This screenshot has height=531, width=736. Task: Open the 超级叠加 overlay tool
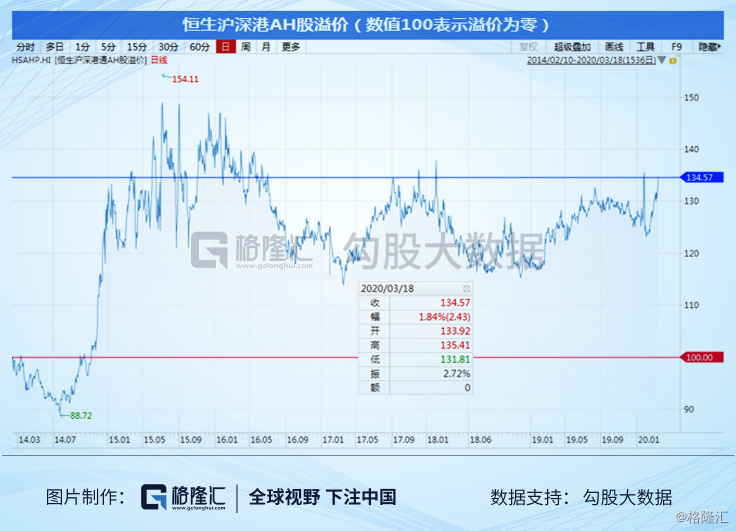571,47
